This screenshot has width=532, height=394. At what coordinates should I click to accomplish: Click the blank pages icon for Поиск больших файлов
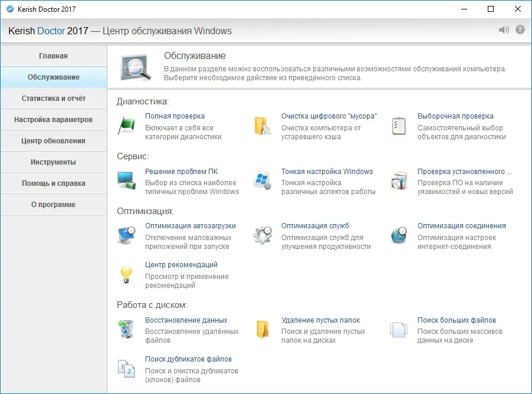pos(399,330)
